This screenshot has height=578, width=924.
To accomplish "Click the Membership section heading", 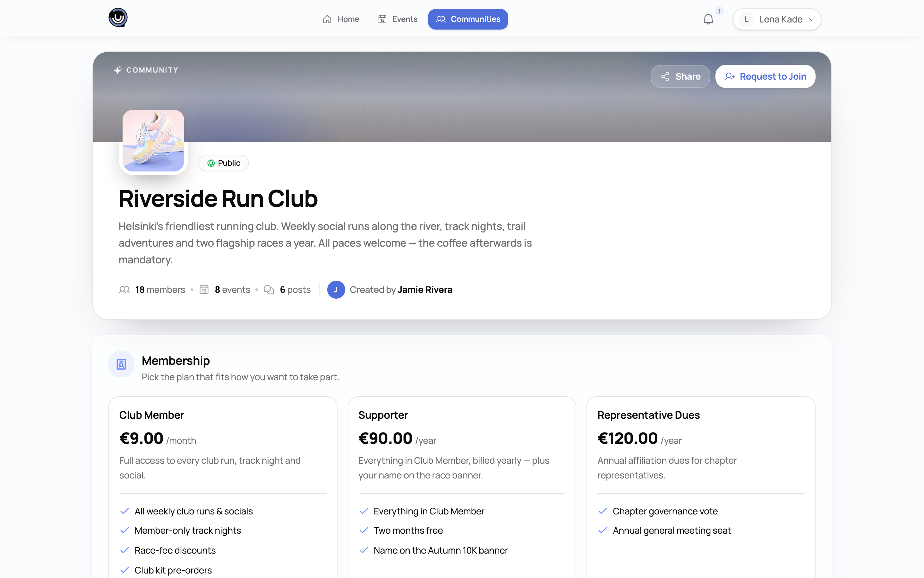I will pyautogui.click(x=175, y=361).
